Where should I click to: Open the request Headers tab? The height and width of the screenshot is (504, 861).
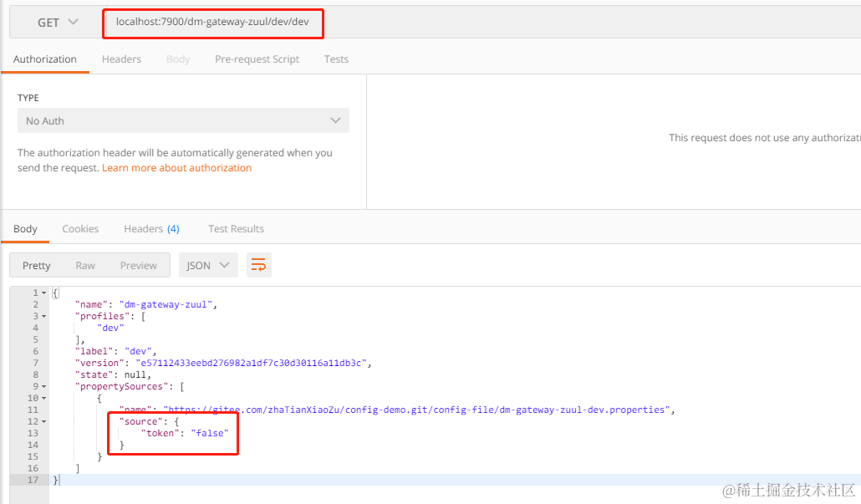121,59
